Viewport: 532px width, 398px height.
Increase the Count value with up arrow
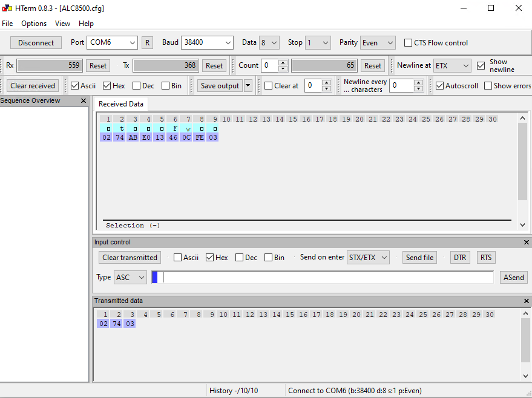283,62
